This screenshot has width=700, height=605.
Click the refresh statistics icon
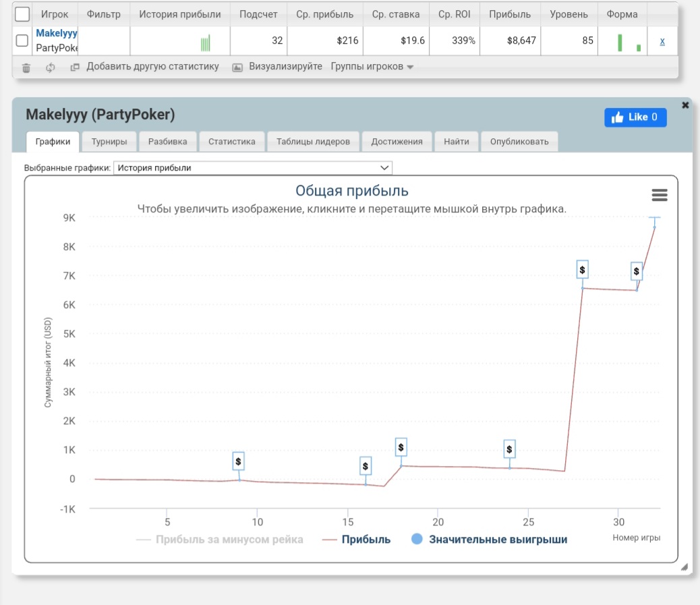click(50, 67)
